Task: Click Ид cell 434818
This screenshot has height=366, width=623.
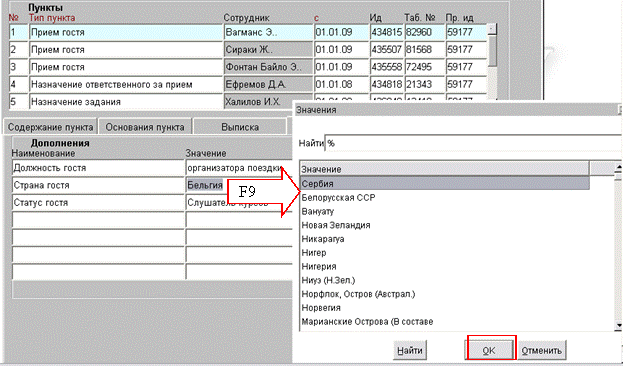Action: [x=387, y=84]
